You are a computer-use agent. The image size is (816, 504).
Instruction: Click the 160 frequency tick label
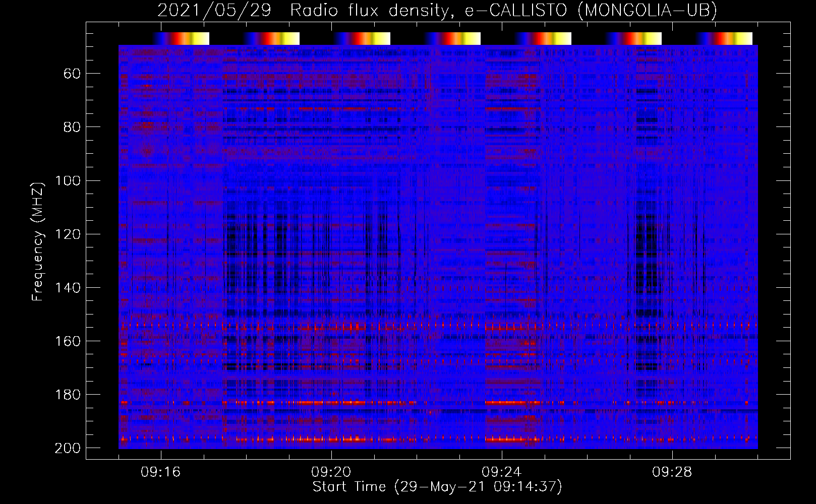(x=68, y=341)
